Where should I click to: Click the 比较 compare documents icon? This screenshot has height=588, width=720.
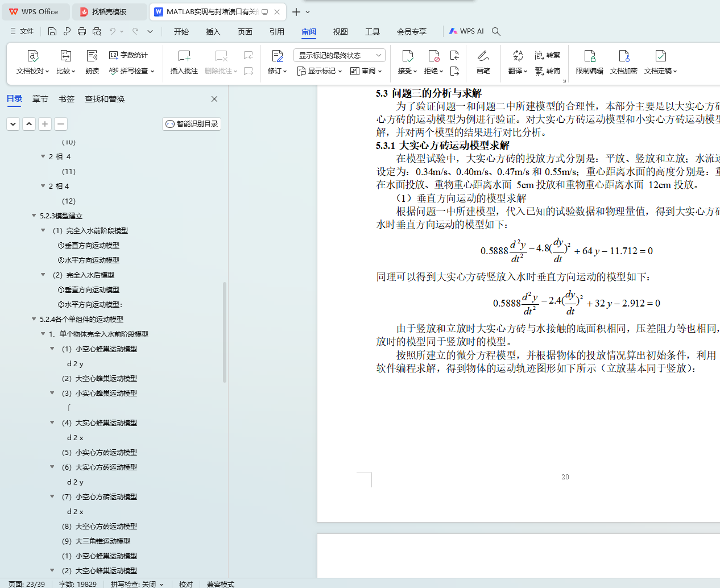coord(65,56)
